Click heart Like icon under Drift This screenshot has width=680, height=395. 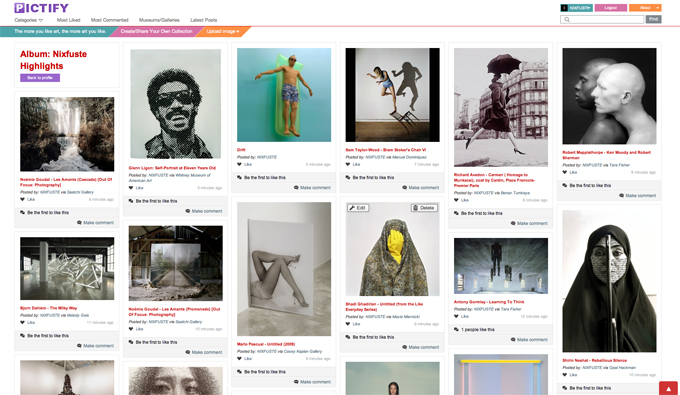tap(239, 164)
